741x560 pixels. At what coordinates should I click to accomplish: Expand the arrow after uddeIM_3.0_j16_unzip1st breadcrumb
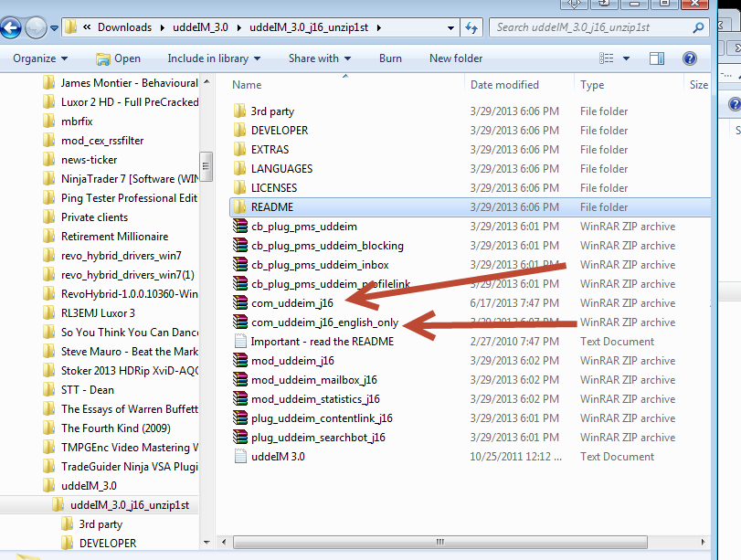[x=379, y=28]
